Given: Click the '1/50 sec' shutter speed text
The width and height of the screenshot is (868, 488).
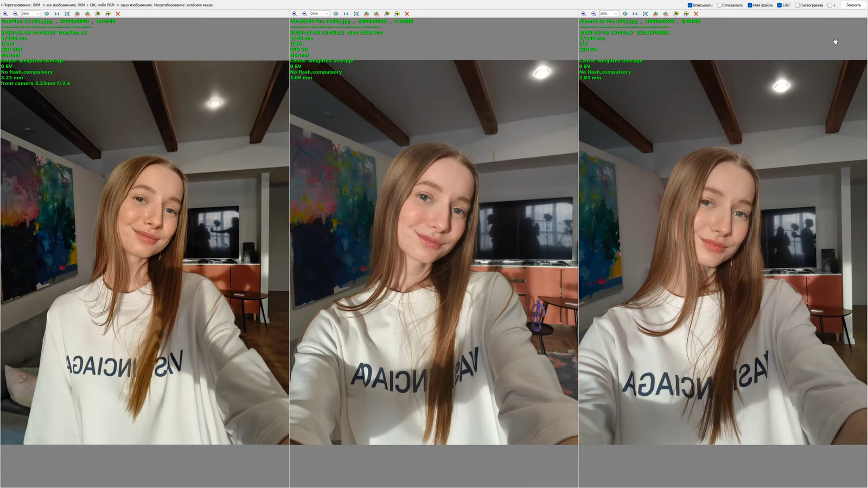Looking at the screenshot, I should (x=302, y=38).
